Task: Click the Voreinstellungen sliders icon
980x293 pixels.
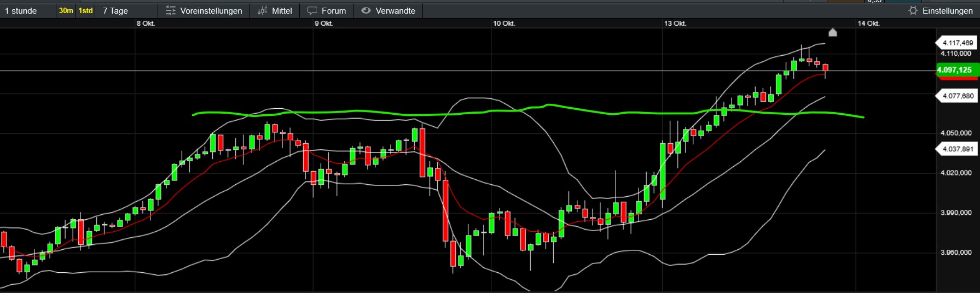Action: 171,10
